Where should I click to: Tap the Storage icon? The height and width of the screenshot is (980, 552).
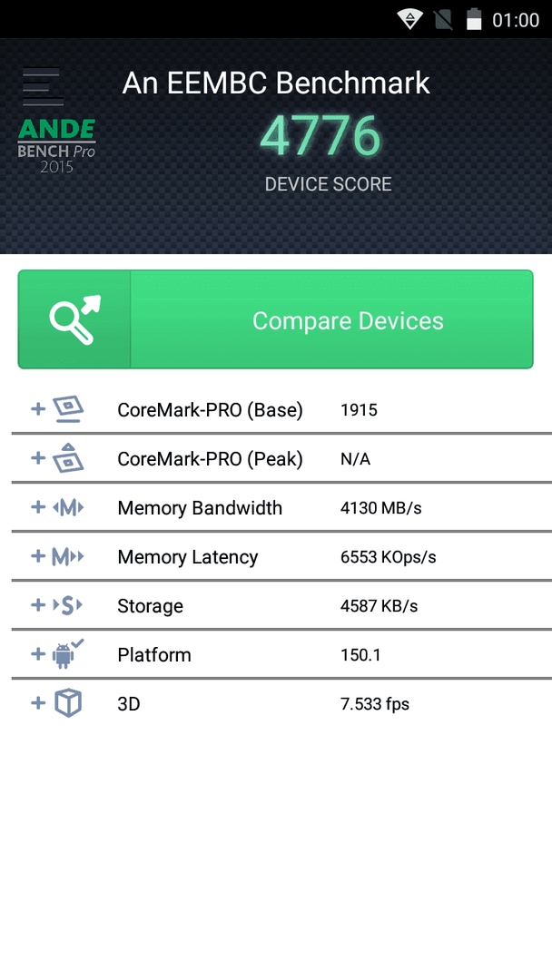(x=67, y=605)
